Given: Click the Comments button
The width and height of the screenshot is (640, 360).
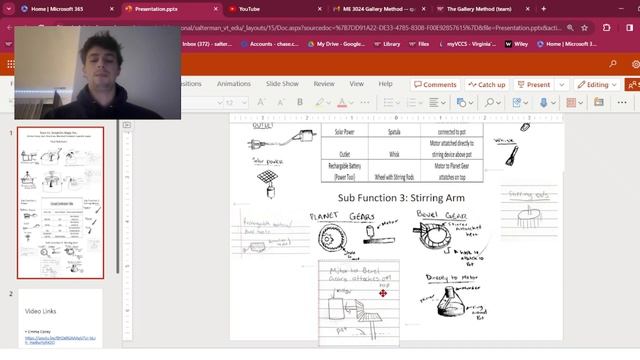Looking at the screenshot, I should pyautogui.click(x=435, y=84).
